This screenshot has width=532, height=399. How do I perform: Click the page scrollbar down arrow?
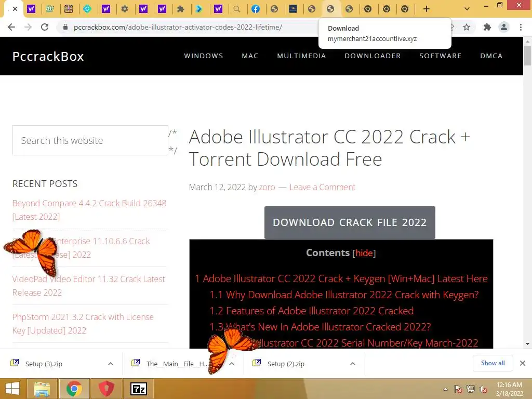[x=527, y=344]
